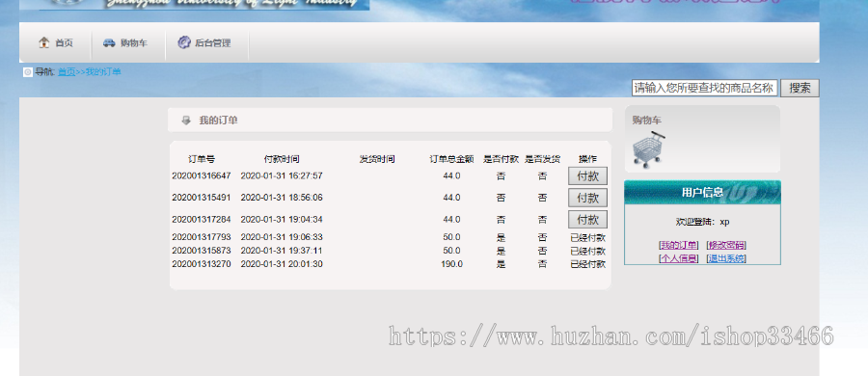Click the arrow icon beside 我的订单 heading
The width and height of the screenshot is (868, 376).
pos(186,121)
